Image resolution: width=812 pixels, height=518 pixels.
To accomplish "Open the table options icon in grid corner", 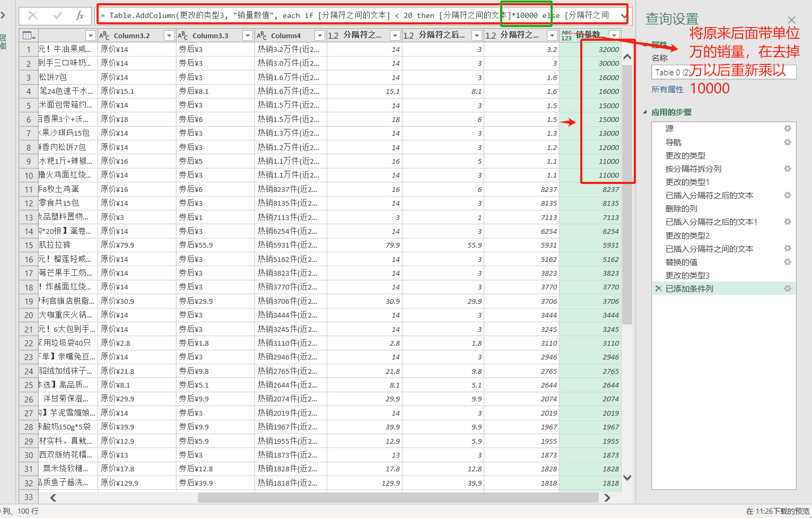I will (x=28, y=36).
